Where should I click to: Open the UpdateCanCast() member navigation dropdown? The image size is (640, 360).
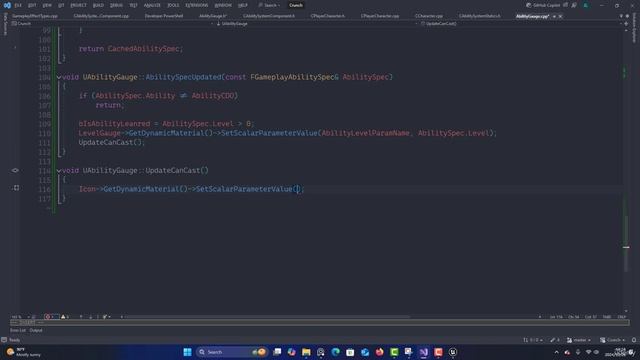[x=520, y=24]
